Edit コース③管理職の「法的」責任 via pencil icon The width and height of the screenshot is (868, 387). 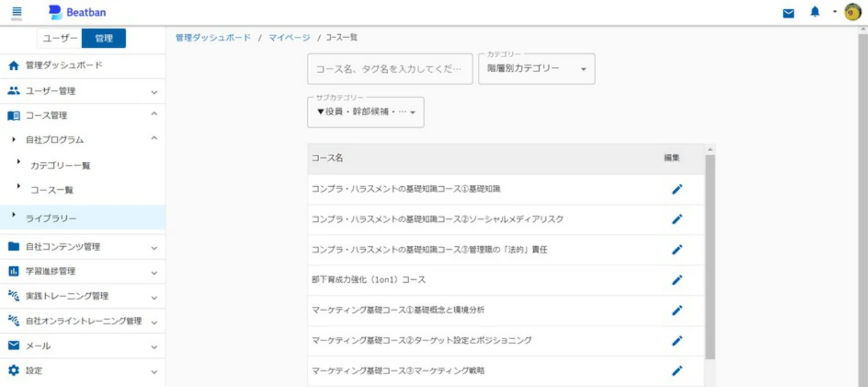(x=677, y=250)
